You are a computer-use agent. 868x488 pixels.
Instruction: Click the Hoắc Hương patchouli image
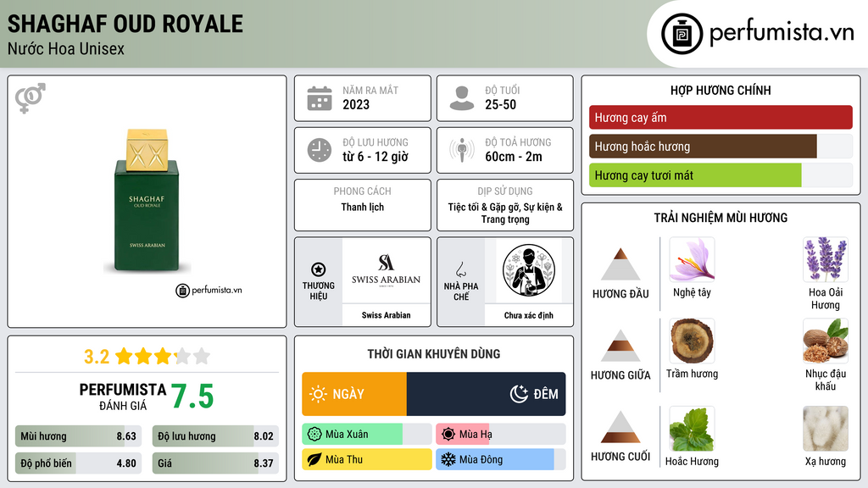click(x=692, y=429)
